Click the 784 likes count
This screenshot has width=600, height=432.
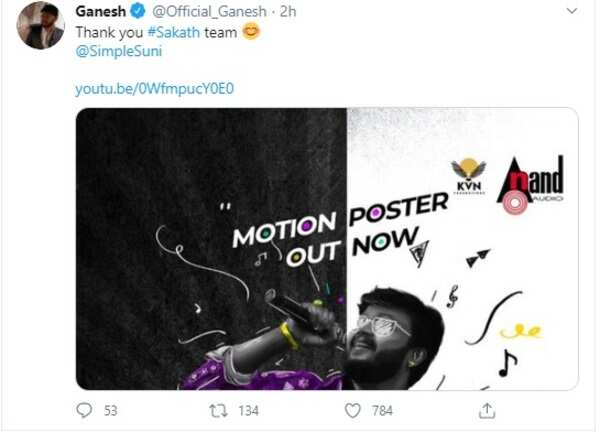point(382,410)
